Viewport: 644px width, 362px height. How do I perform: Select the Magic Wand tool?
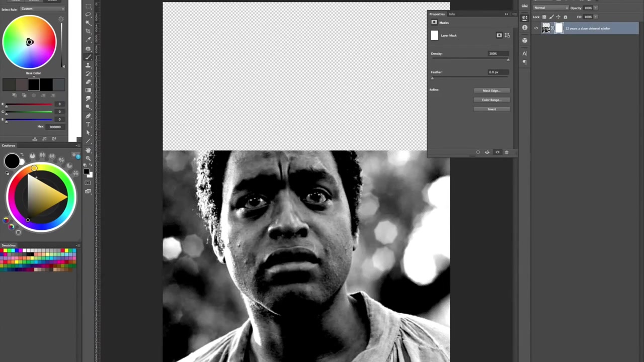(88, 22)
